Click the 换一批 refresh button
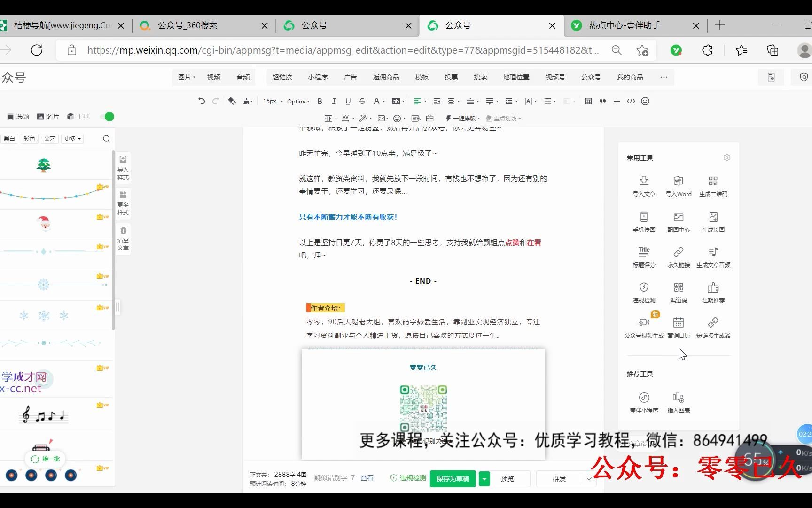Screen dimensions: 812x508 pyautogui.click(x=45, y=459)
